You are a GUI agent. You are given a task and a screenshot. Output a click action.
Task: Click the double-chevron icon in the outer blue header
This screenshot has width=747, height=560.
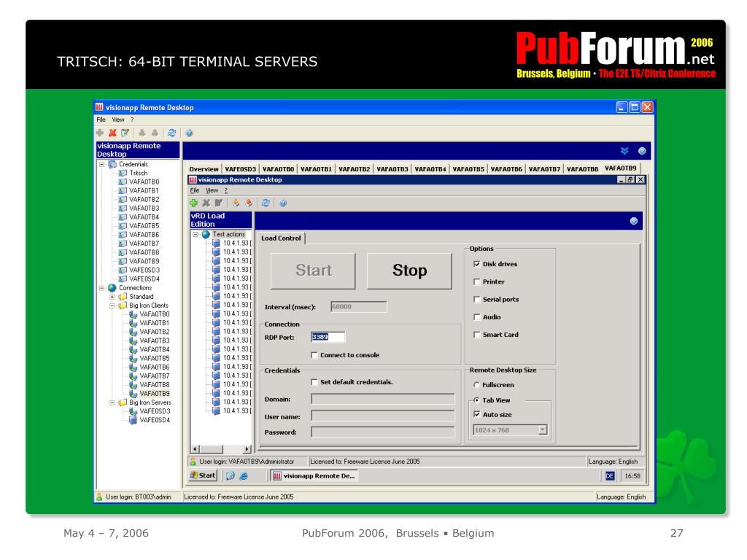click(624, 151)
